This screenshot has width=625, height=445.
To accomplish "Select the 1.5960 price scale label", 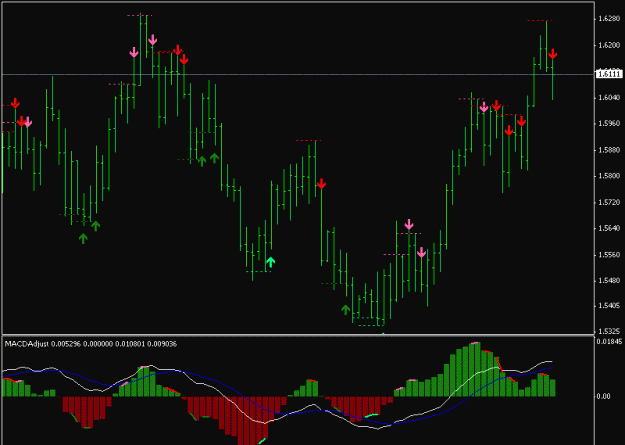I will (x=607, y=124).
